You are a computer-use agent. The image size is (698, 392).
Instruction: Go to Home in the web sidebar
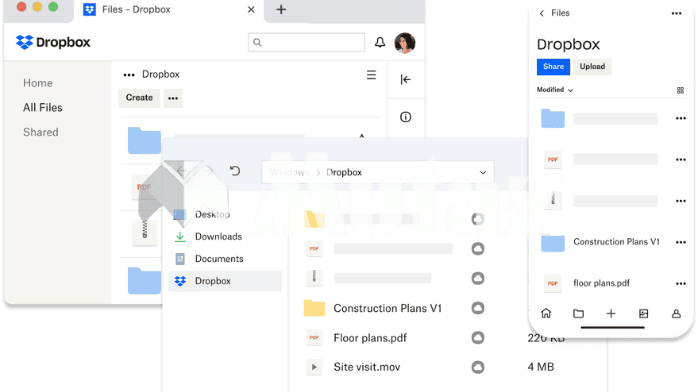(38, 83)
